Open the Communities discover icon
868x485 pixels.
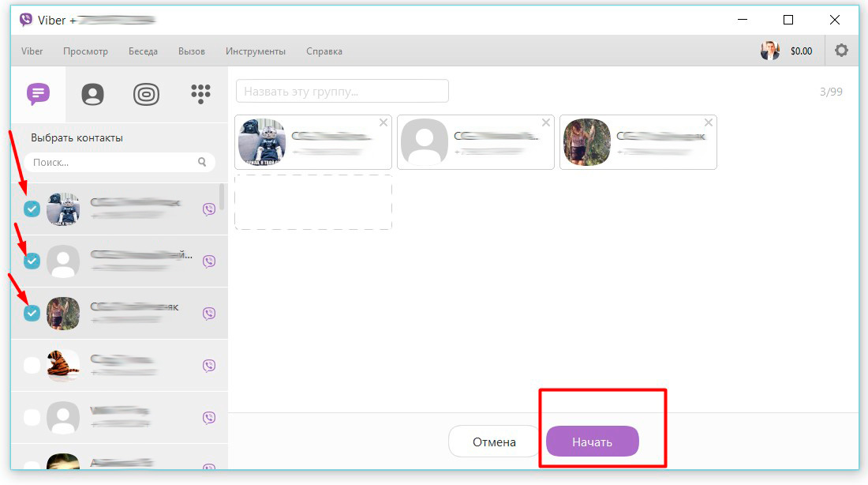pos(147,92)
